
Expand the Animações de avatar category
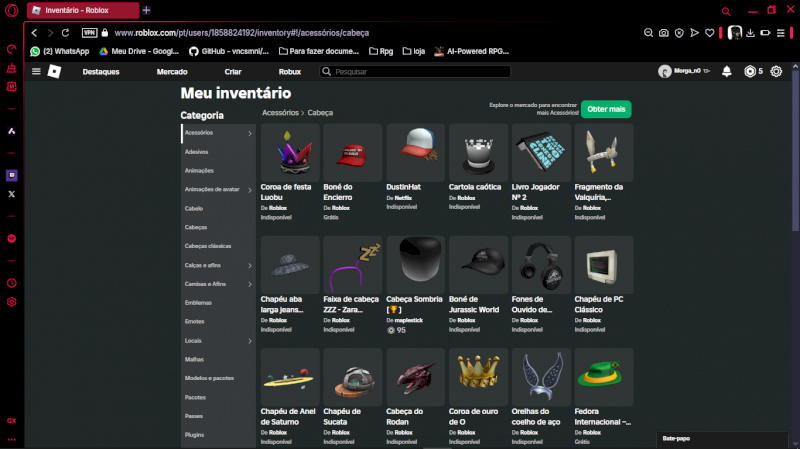tap(250, 190)
